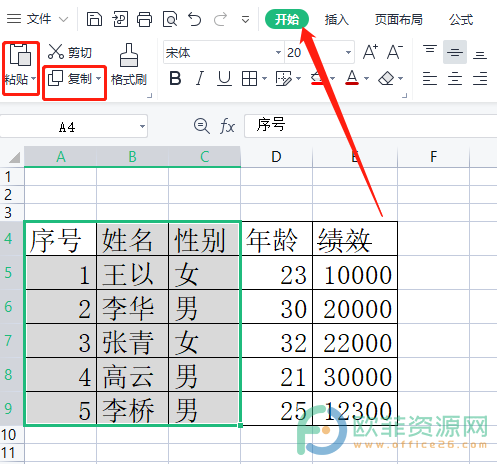Viewport: 497px width, 464px height.
Task: Expand the Name Box dropdown arrow
Action: [142, 127]
